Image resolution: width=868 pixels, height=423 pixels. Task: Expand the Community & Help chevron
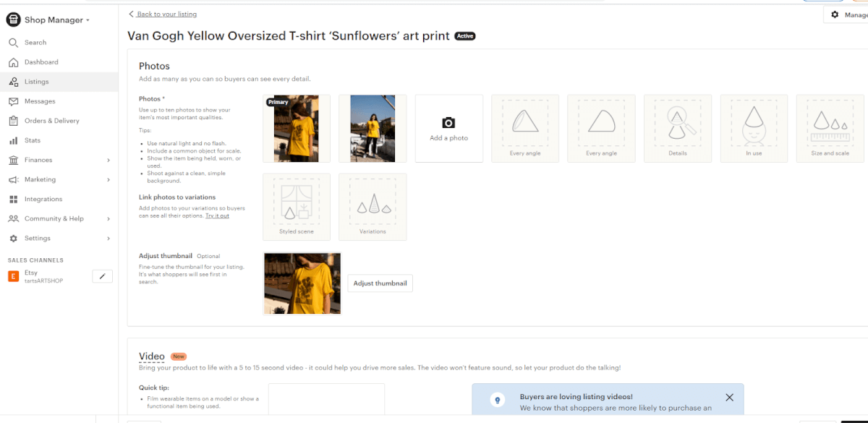pos(109,218)
